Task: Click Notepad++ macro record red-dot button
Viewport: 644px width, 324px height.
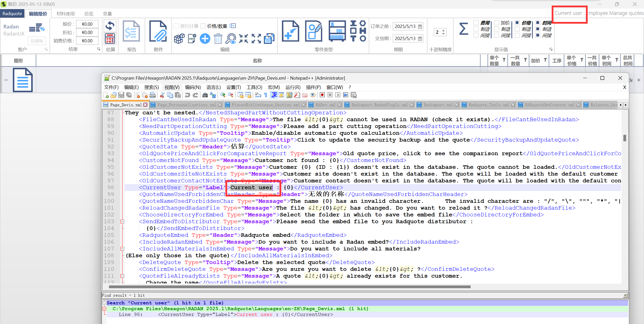Action: pyautogui.click(x=322, y=95)
